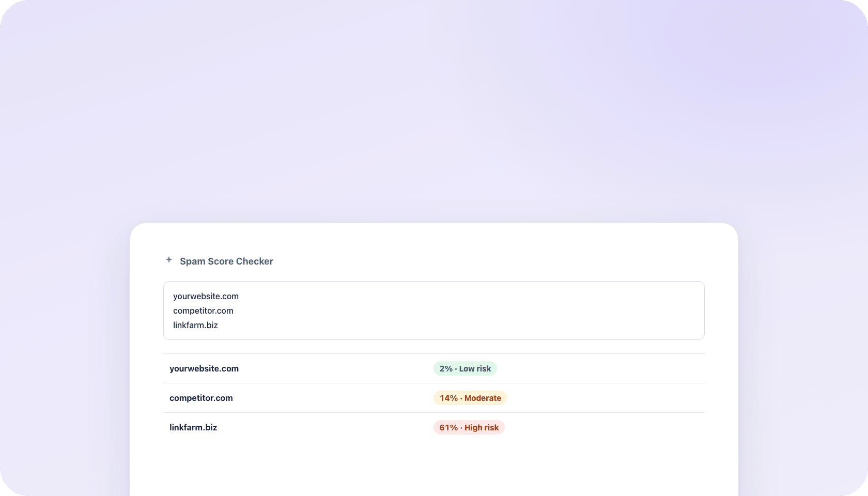Click competitor.com line in the text area
The image size is (868, 496).
click(203, 311)
